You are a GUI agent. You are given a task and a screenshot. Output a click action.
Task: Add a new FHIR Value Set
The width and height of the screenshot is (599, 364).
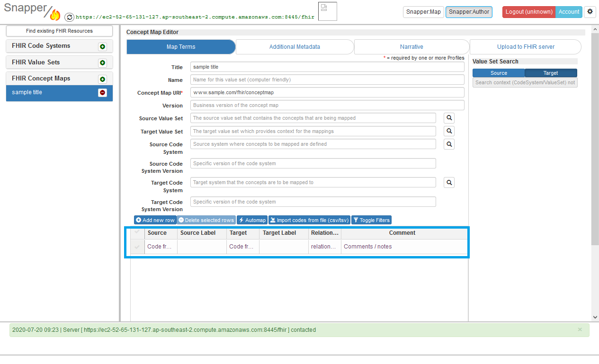[x=102, y=63]
